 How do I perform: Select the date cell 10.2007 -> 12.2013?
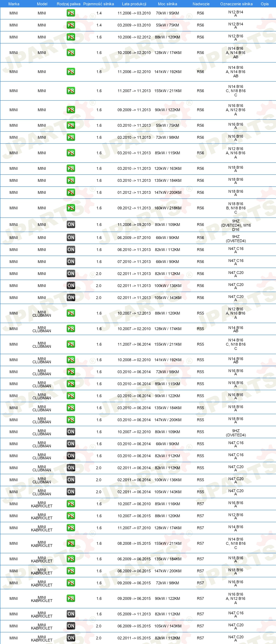tap(134, 313)
